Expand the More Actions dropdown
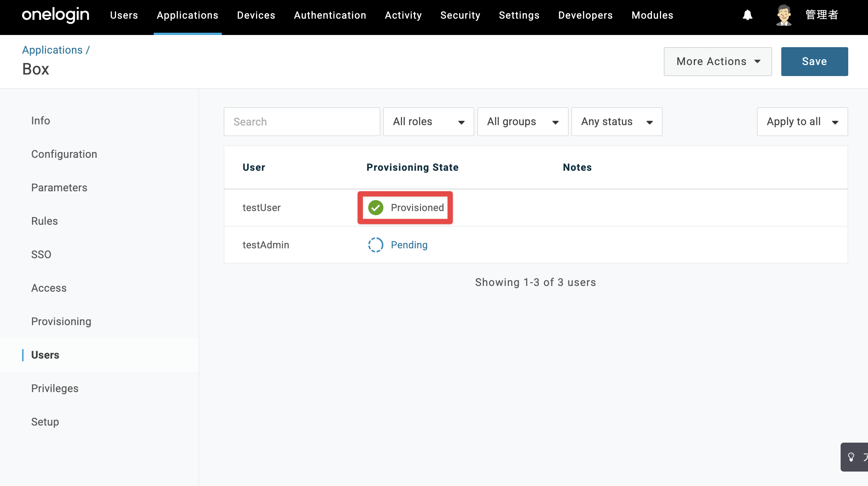 pyautogui.click(x=718, y=62)
